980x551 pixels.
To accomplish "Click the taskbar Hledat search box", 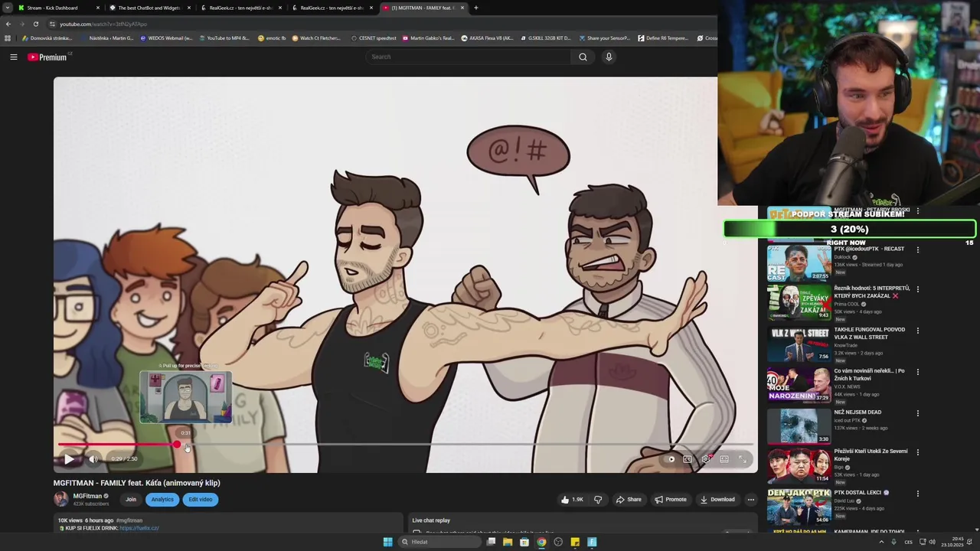I will (x=439, y=542).
